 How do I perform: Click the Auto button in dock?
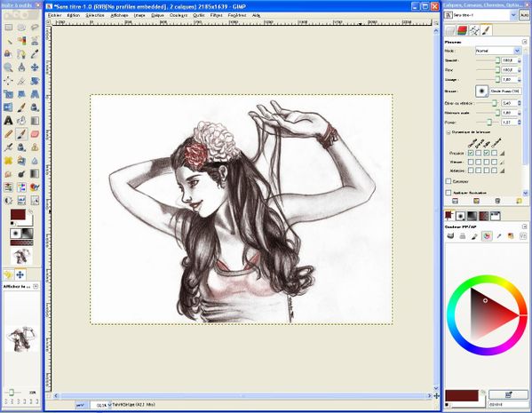point(524,15)
